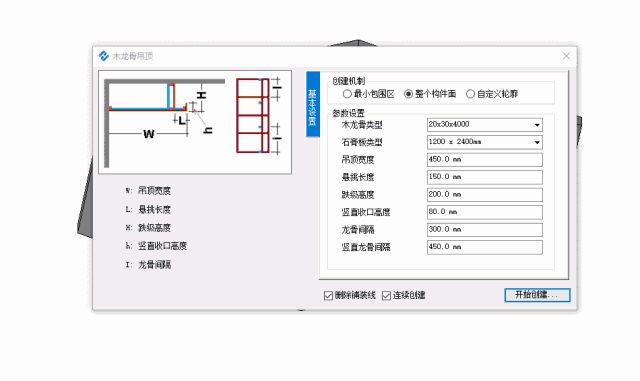Click the ceiling section diagram preview

[195, 122]
